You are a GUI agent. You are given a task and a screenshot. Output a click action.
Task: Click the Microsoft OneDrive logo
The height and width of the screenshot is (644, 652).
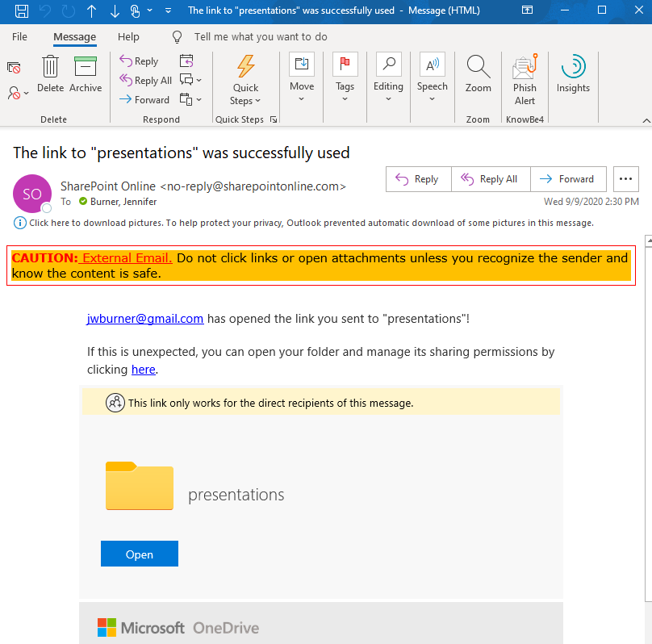point(178,628)
